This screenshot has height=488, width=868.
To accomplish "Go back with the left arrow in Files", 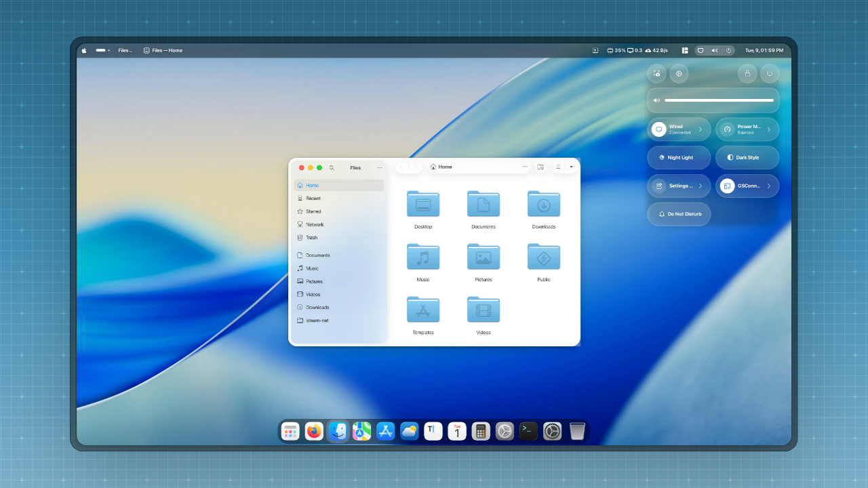I will [402, 167].
